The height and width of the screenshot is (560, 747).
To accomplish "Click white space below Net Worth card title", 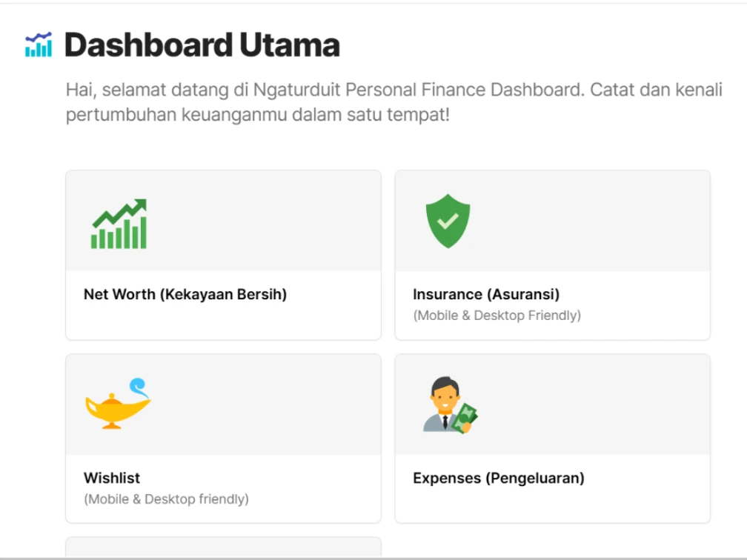I will (x=222, y=321).
